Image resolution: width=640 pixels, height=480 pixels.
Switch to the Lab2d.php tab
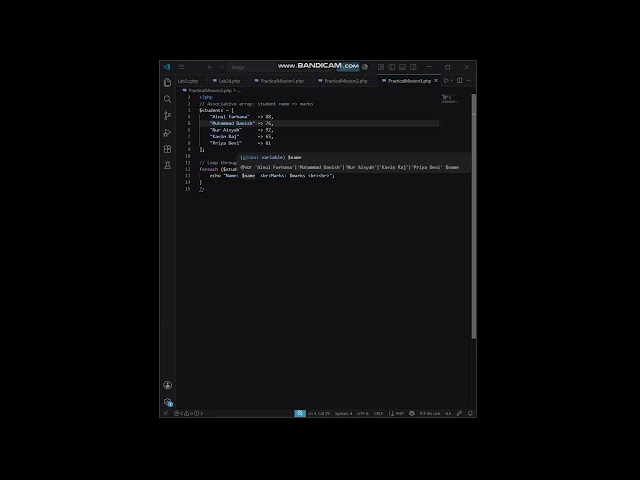click(x=226, y=81)
